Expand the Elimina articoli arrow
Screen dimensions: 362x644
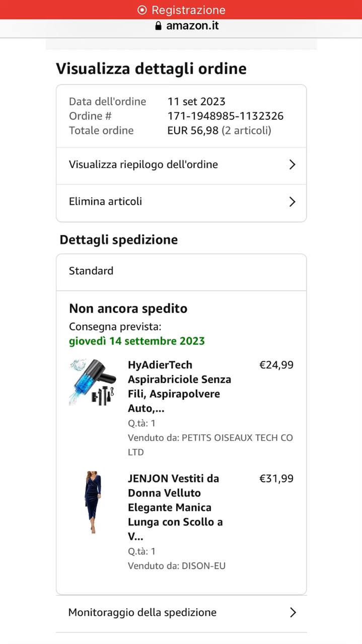pyautogui.click(x=292, y=202)
